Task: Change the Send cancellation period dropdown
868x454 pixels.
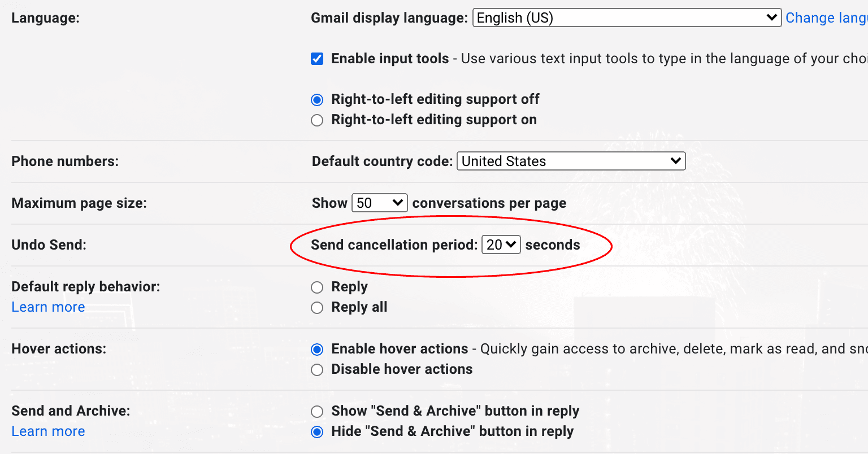Action: (x=501, y=245)
